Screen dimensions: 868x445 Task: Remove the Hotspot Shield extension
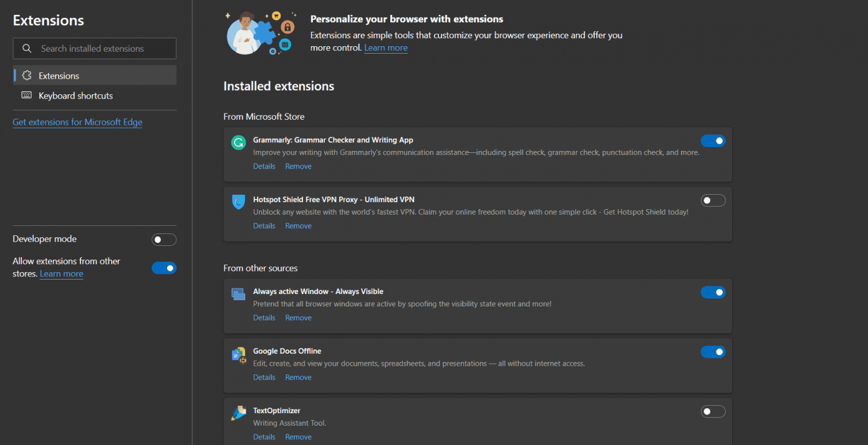click(x=298, y=225)
